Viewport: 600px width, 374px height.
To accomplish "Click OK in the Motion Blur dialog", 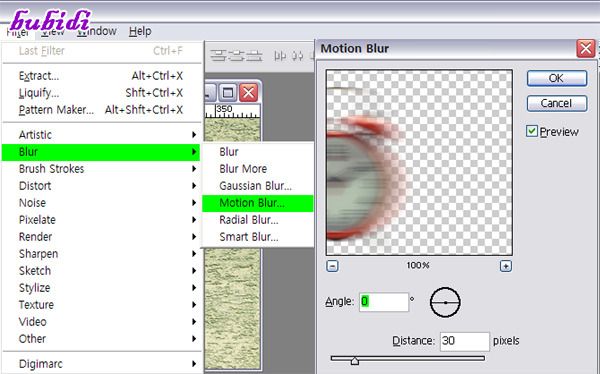I will tap(557, 78).
